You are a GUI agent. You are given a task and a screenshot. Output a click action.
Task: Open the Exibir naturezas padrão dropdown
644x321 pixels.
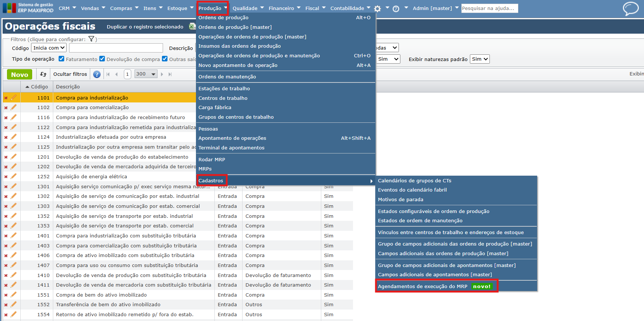point(479,59)
